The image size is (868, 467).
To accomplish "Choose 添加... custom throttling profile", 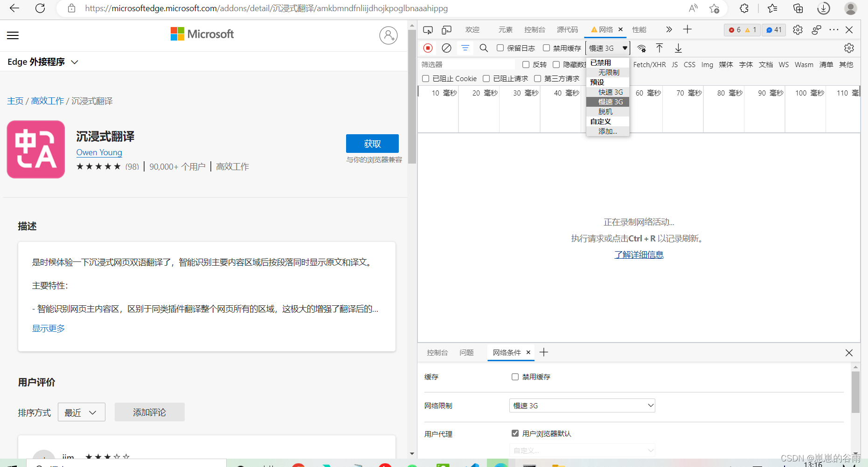I will click(x=608, y=131).
